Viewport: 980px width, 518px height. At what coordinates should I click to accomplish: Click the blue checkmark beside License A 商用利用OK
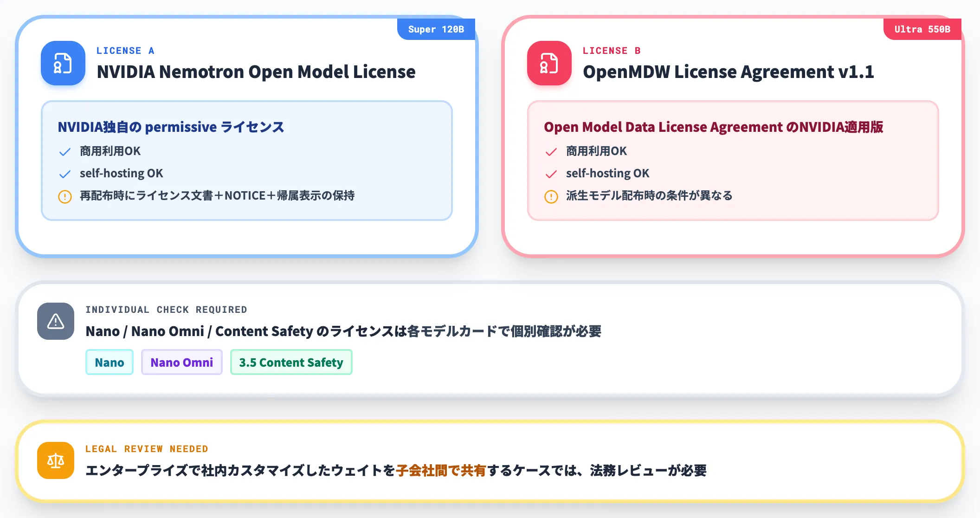(65, 152)
